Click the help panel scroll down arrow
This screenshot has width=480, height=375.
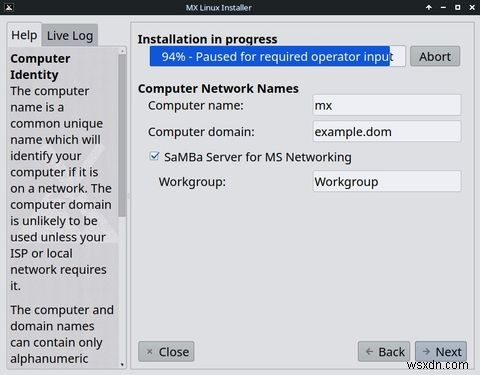[122, 364]
